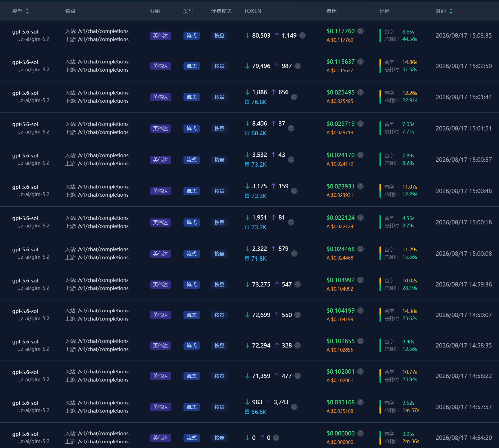Image resolution: width=499 pixels, height=448 pixels.
Task: Click the input token count 80,503
Action: [x=261, y=36]
